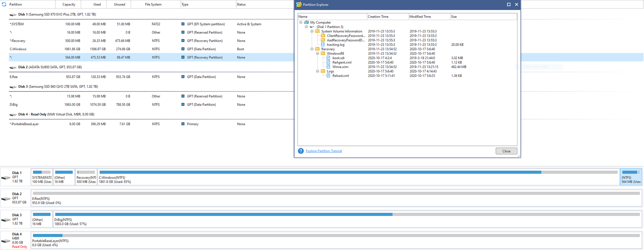Click the Winre.wim file icon
The image size is (644, 252).
click(328, 67)
